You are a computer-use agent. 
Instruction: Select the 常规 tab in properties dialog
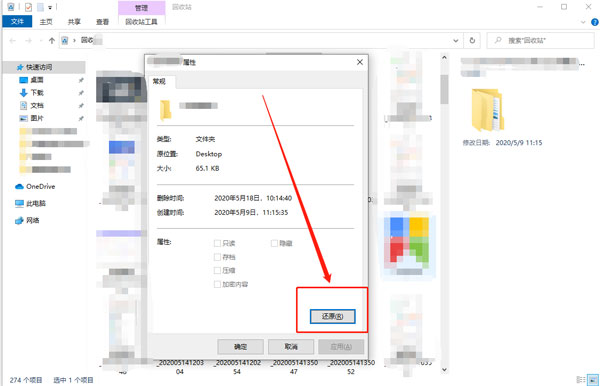coord(159,81)
